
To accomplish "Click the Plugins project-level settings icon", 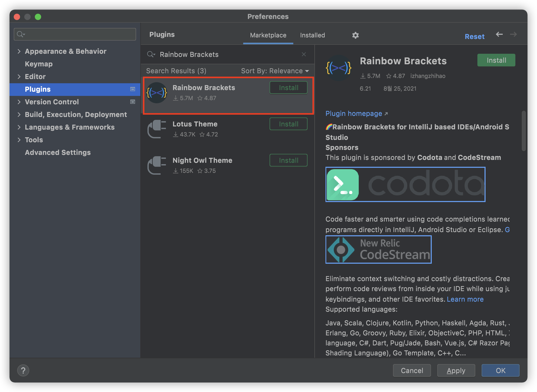I will (133, 89).
